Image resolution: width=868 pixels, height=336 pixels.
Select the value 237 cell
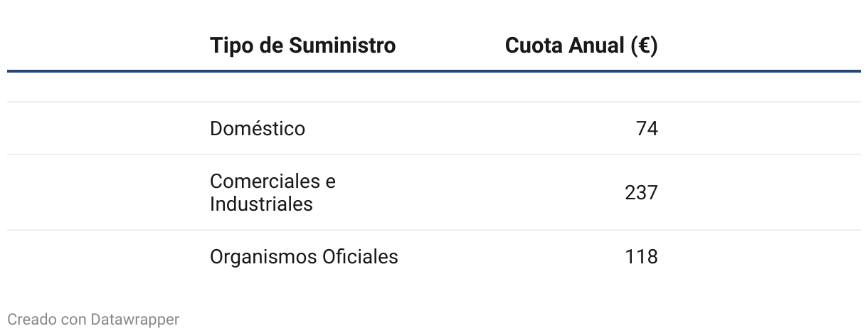pyautogui.click(x=641, y=193)
